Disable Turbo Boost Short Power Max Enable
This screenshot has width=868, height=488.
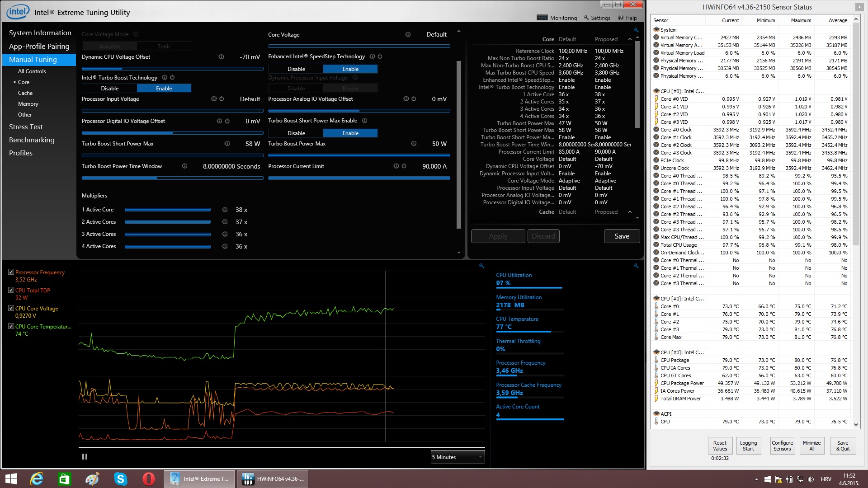point(296,133)
